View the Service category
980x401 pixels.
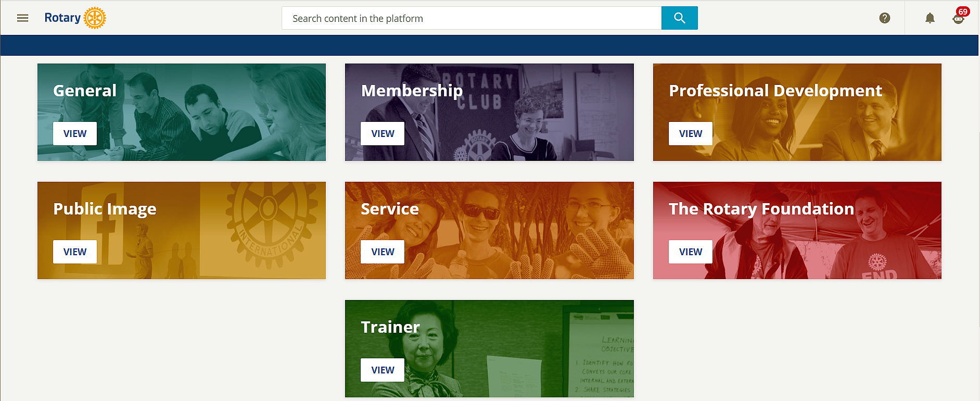(x=383, y=252)
